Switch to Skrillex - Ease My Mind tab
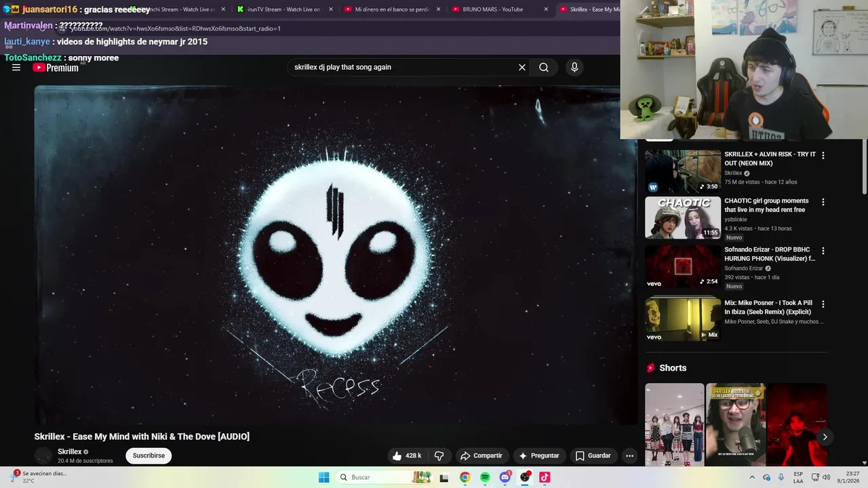This screenshot has height=488, width=868. coord(589,9)
